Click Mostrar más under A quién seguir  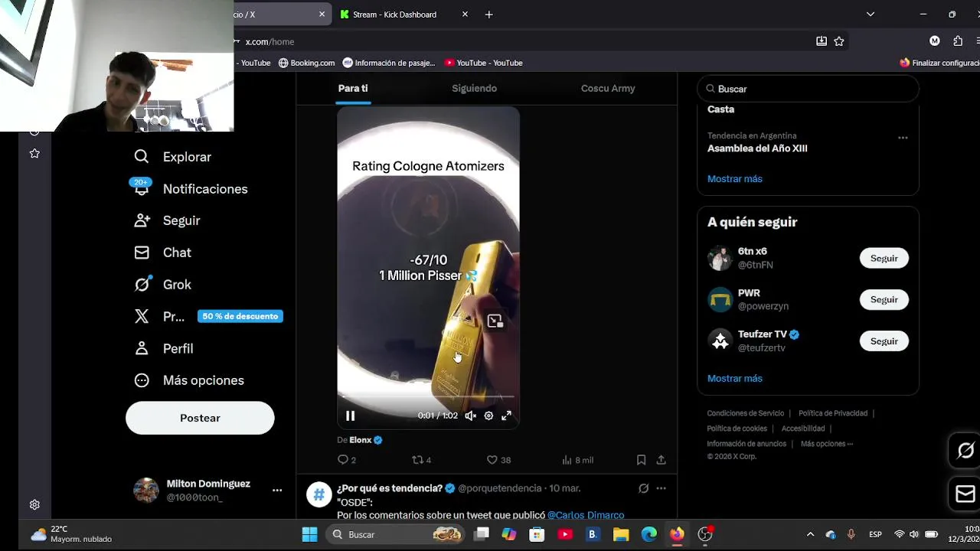(x=735, y=378)
